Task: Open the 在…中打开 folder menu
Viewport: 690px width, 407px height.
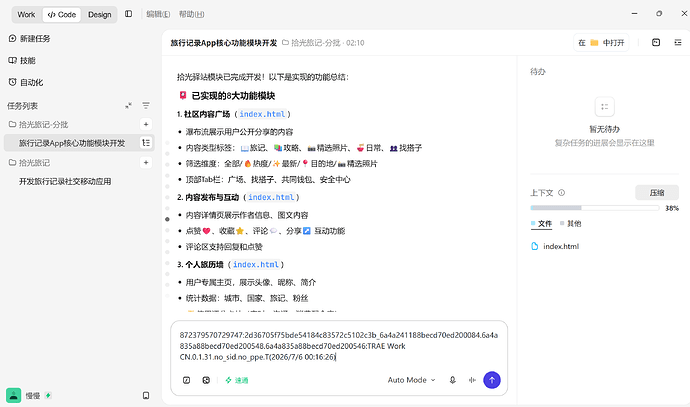Action: (x=601, y=43)
